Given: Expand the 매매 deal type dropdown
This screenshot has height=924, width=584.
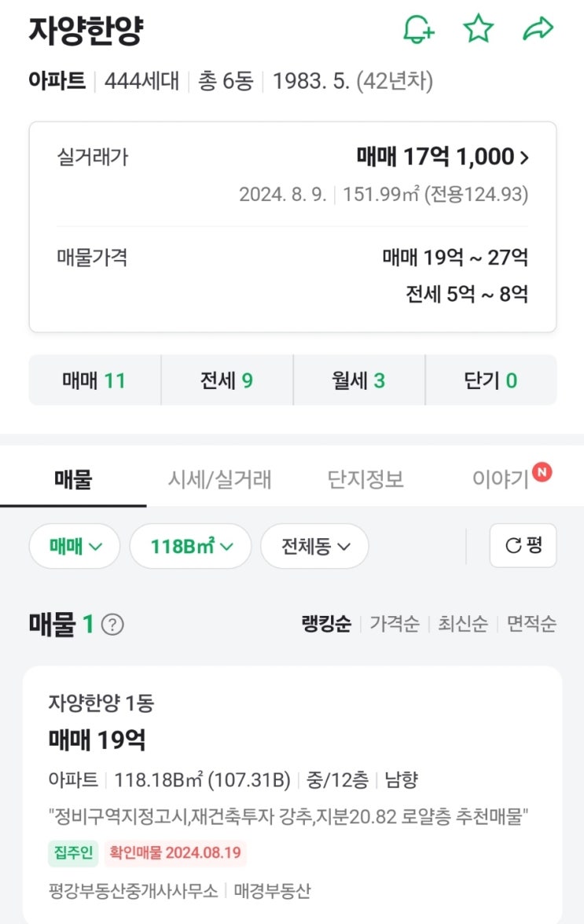Looking at the screenshot, I should (75, 546).
